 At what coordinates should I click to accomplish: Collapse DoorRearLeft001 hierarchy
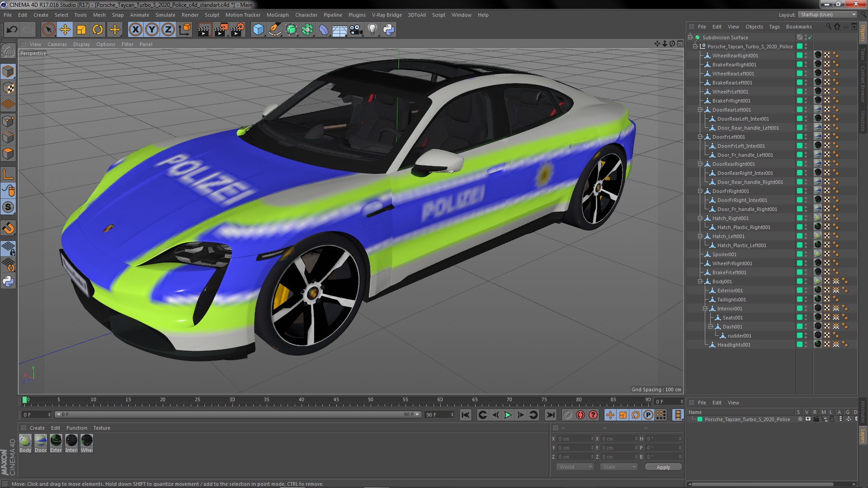pyautogui.click(x=700, y=110)
